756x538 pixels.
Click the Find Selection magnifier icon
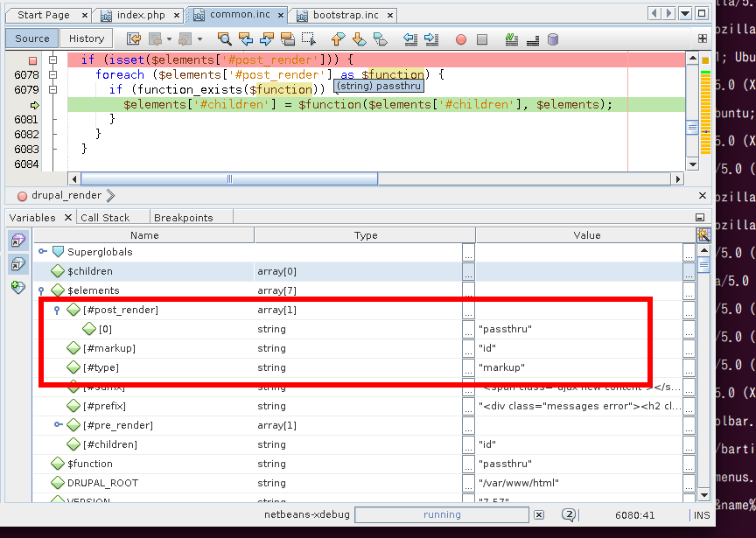(x=224, y=39)
